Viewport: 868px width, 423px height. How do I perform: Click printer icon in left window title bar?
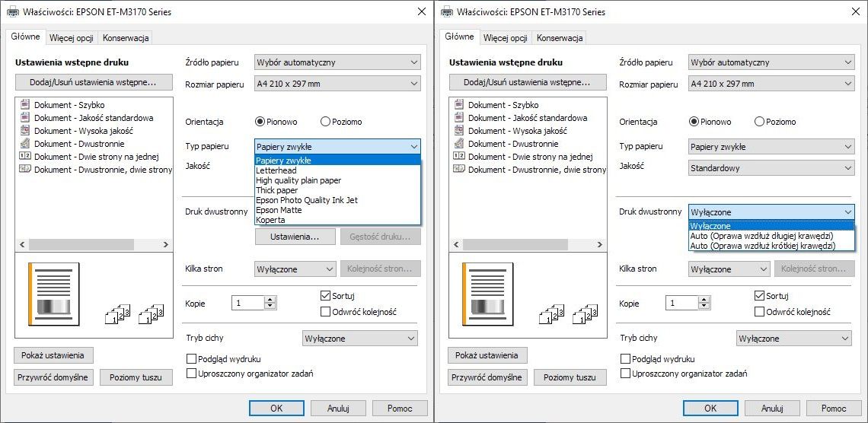coord(12,11)
